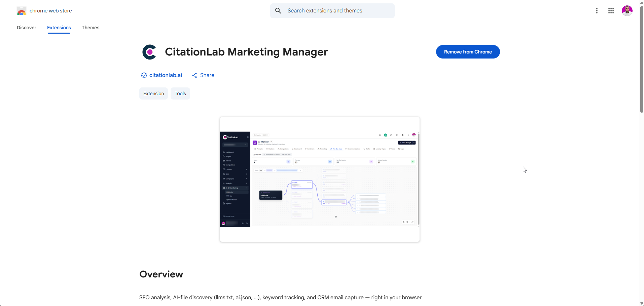Viewport: 644px width, 306px height.
Task: Click the page vertical scrollbar thumb
Action: click(641, 59)
